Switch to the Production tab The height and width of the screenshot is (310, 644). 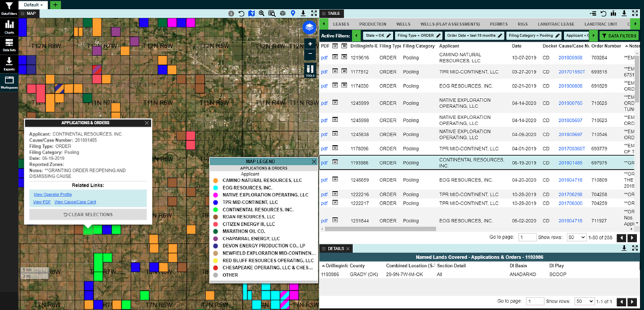[x=373, y=23]
